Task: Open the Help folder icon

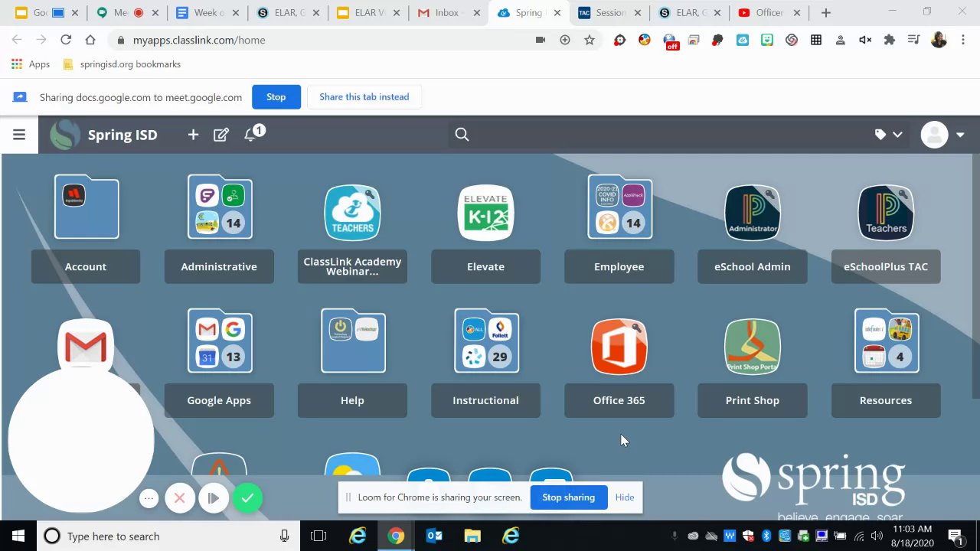Action: 353,341
